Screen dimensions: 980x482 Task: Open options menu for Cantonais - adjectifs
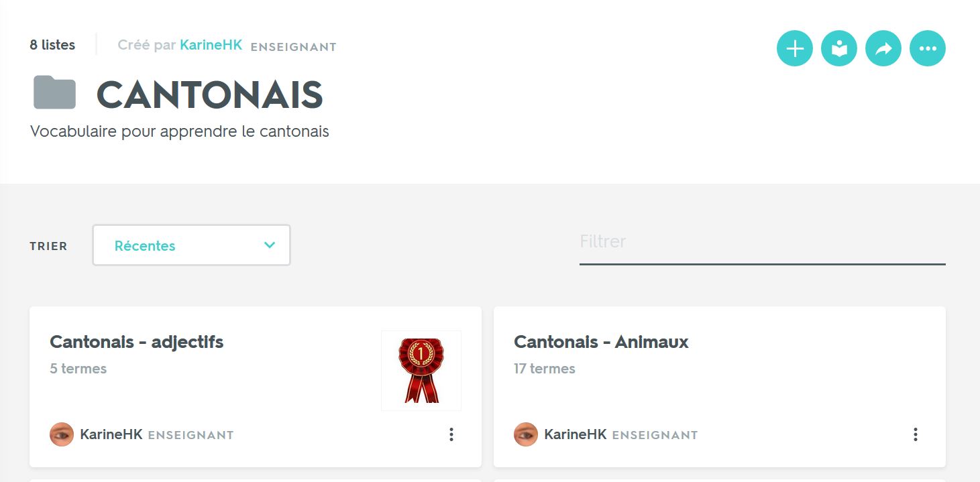tap(451, 434)
